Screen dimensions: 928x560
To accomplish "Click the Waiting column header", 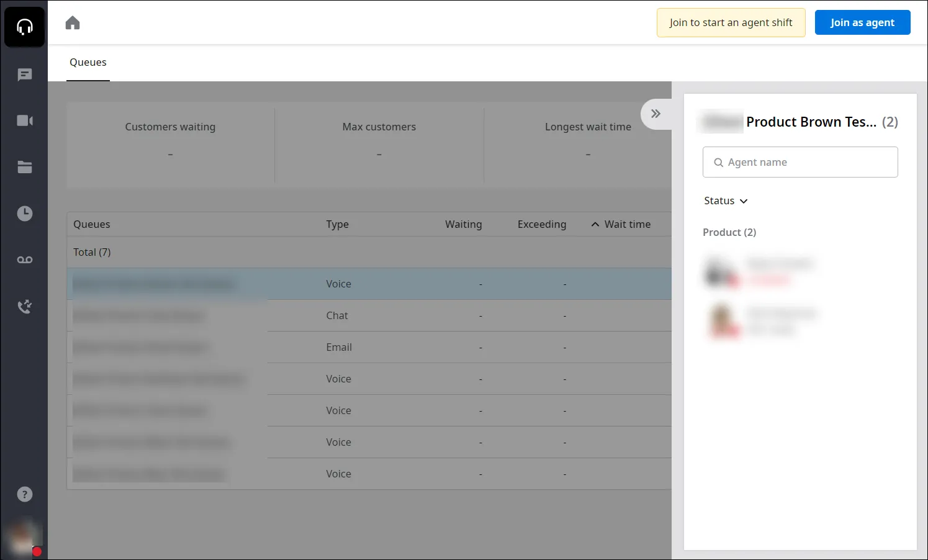I will 464,224.
